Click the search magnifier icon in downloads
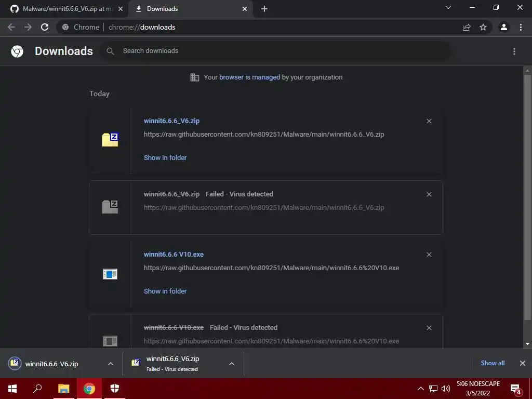Screen dimensions: 532x399 tap(110, 51)
